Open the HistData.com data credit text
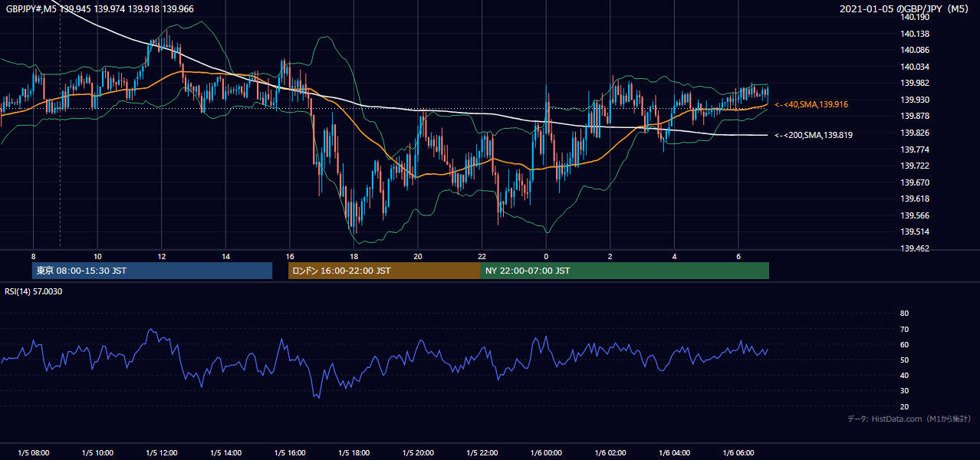This screenshot has width=980, height=460. click(909, 419)
